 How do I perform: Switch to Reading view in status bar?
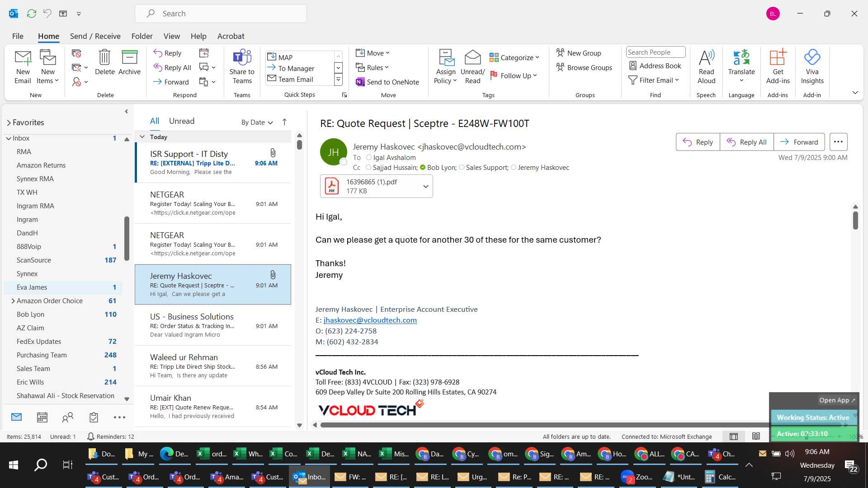(x=756, y=436)
